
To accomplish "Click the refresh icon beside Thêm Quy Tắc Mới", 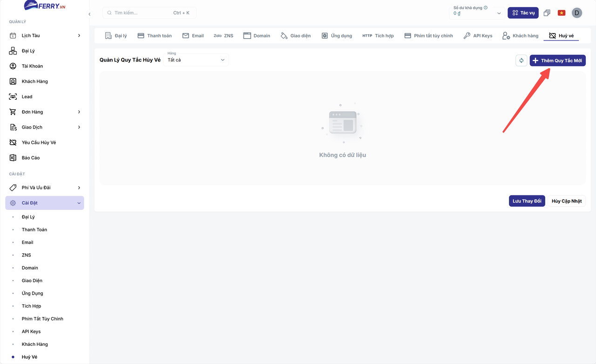I will coord(521,61).
